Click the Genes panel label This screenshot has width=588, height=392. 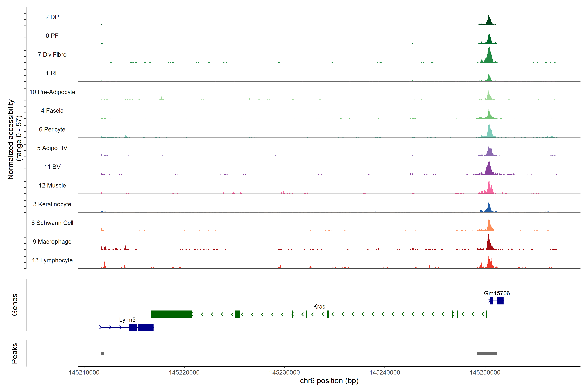coord(15,305)
